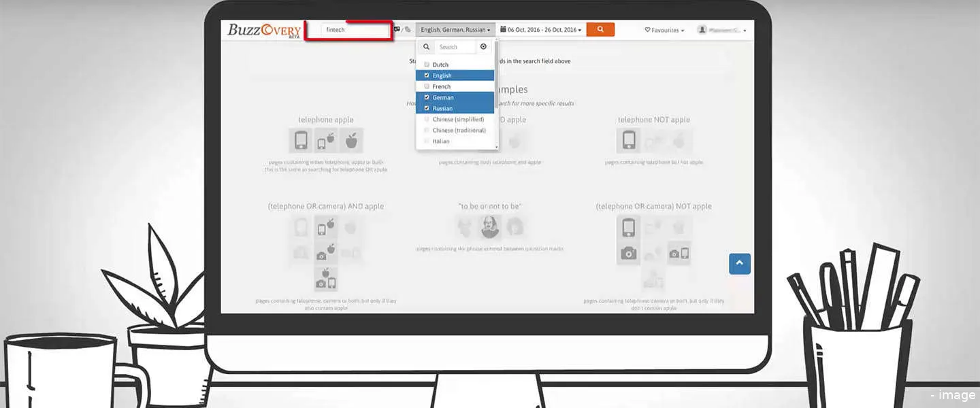
Task: Click the magnifier icon in language dropdown
Action: point(426,47)
